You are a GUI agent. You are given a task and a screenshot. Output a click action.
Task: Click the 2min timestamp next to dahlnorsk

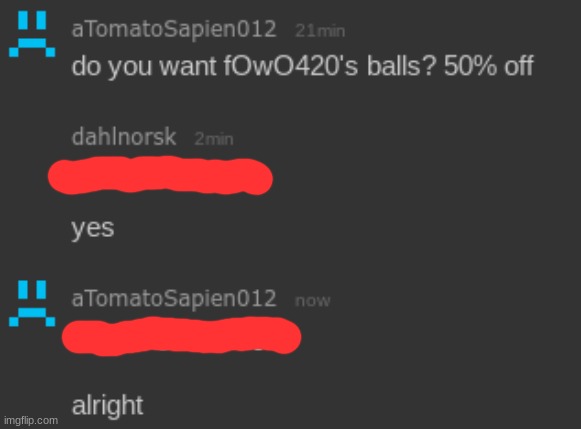click(x=214, y=139)
